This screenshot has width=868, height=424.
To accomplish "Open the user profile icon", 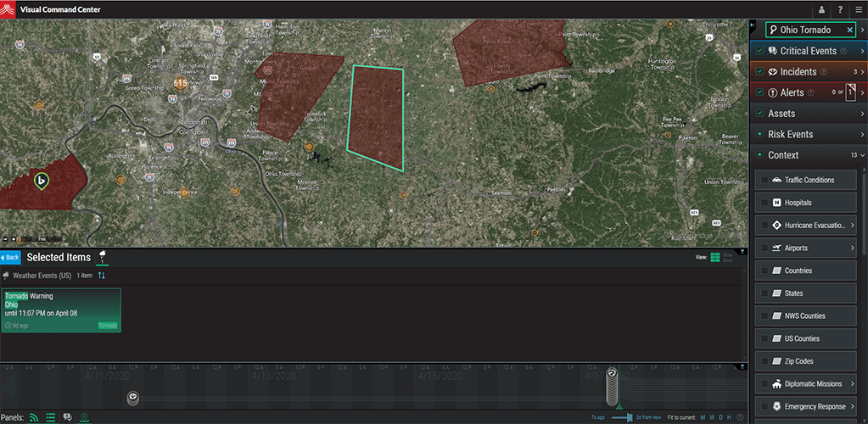I will (821, 9).
